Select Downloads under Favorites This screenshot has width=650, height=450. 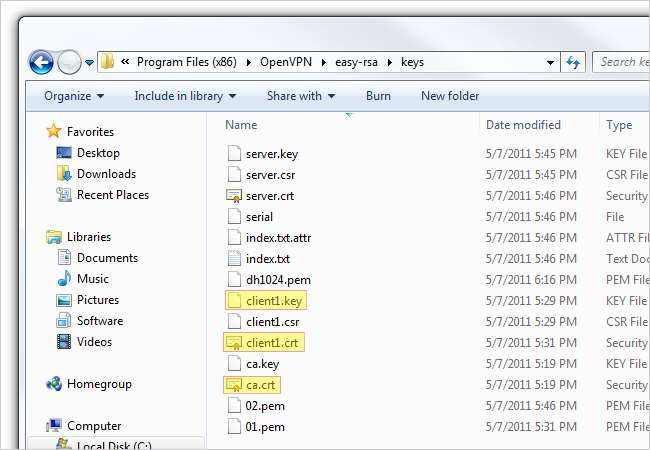coord(105,174)
